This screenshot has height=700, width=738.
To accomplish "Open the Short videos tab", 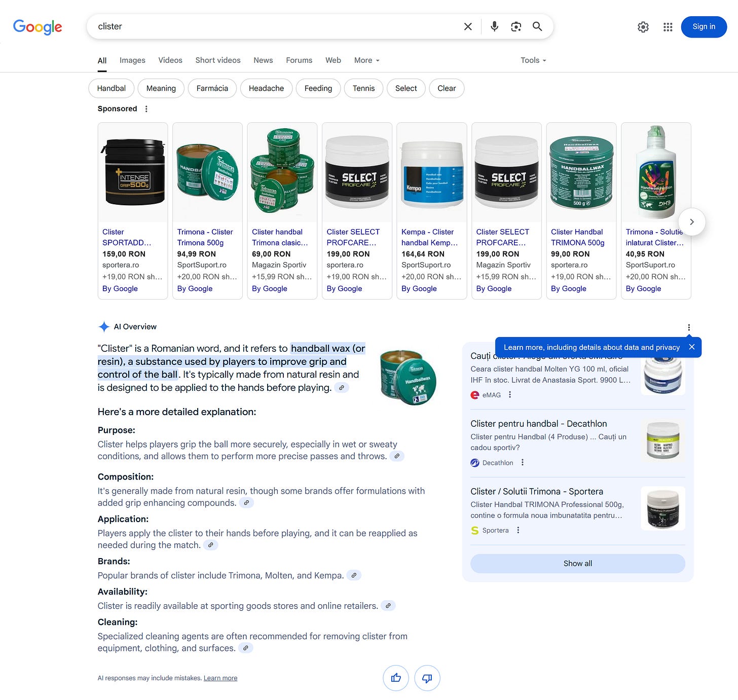I will click(x=218, y=60).
